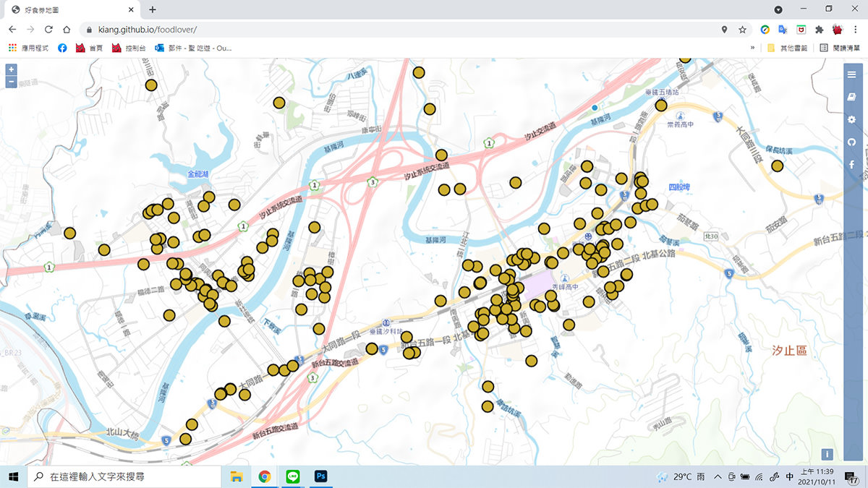The width and height of the screenshot is (868, 488).
Task: Open the Chrome three-dot menu
Action: [x=855, y=30]
